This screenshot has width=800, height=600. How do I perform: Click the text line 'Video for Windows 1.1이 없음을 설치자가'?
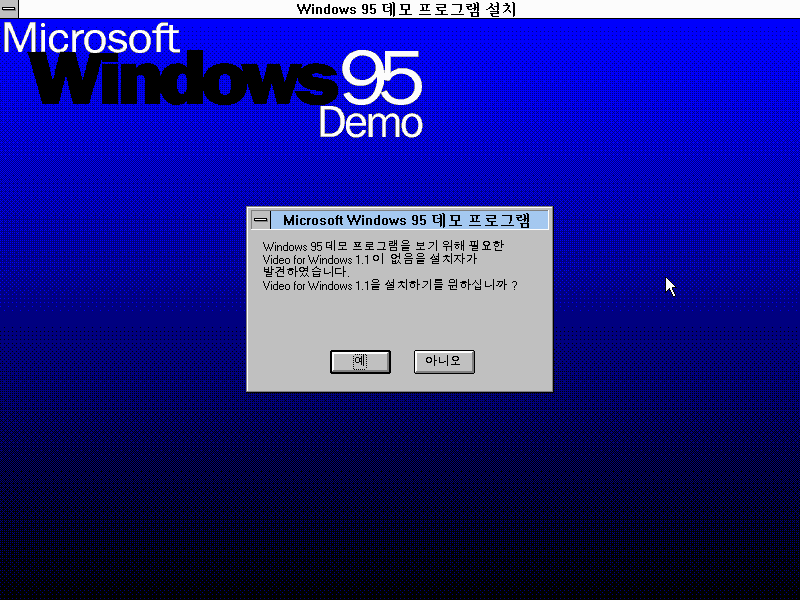[370, 259]
